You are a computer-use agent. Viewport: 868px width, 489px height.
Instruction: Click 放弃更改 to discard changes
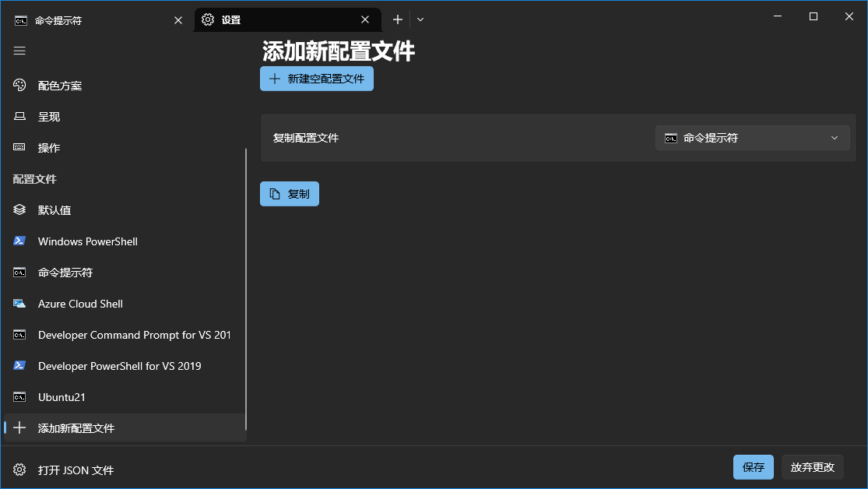[x=812, y=467]
